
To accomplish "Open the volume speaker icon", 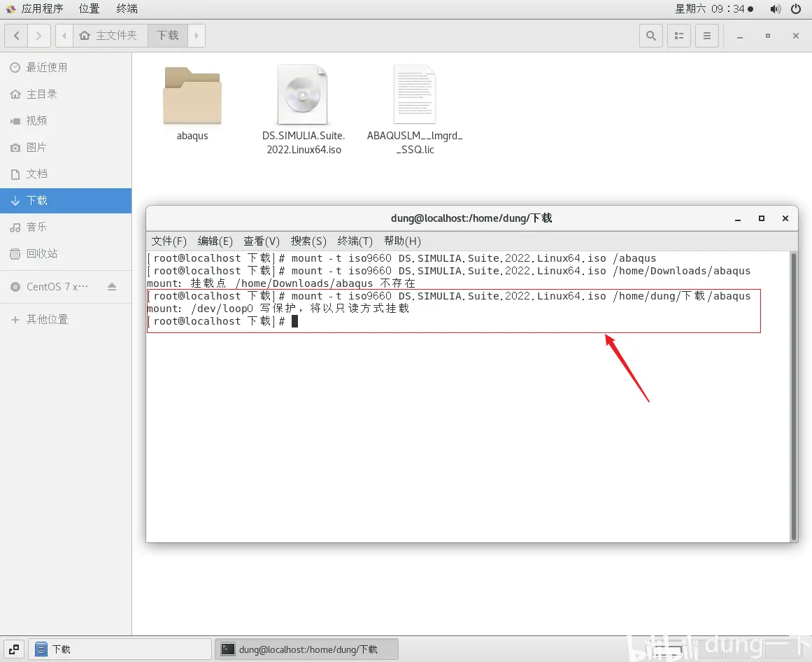I will pos(775,9).
